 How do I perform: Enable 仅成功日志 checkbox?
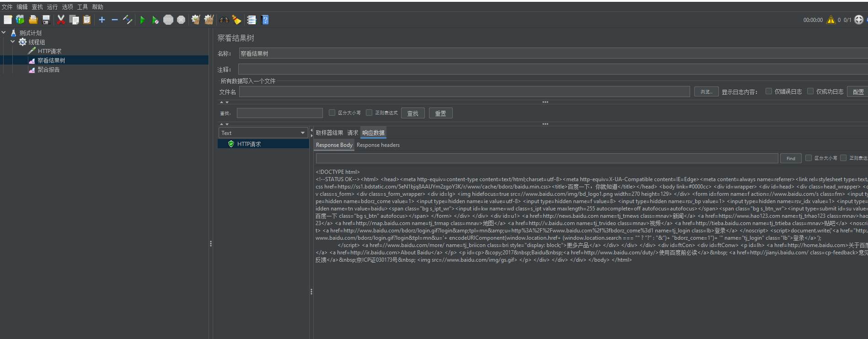pyautogui.click(x=810, y=91)
